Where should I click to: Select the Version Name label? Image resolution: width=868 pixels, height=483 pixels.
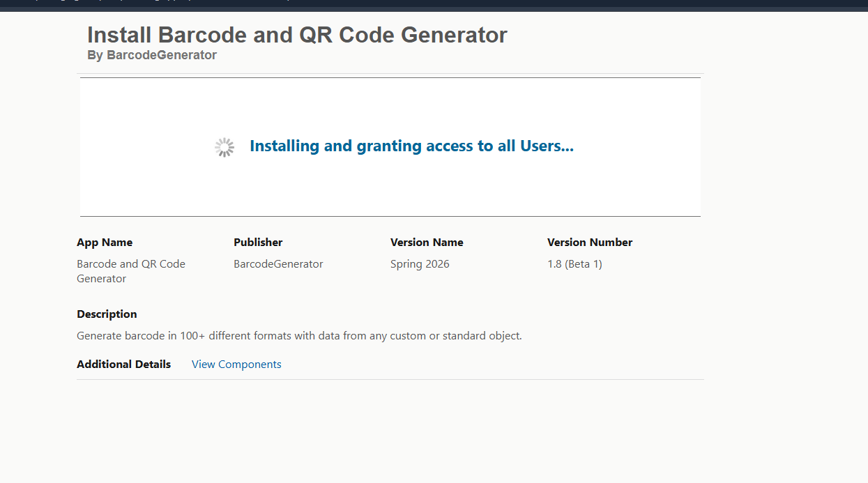427,243
